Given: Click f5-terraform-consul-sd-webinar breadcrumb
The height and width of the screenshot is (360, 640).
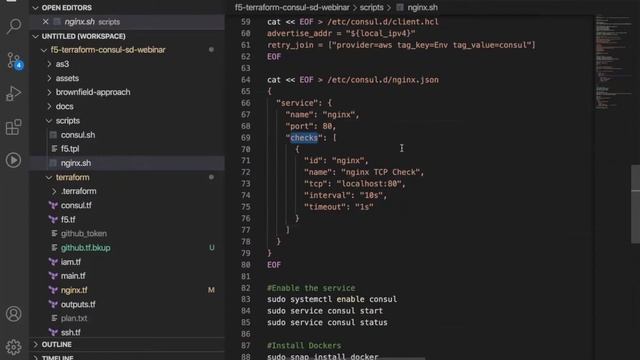Looking at the screenshot, I should pos(292,7).
